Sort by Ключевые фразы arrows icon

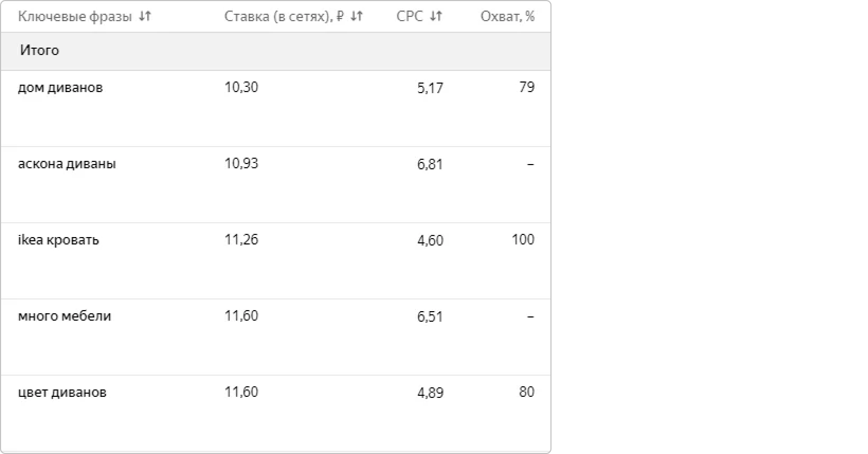(x=145, y=16)
